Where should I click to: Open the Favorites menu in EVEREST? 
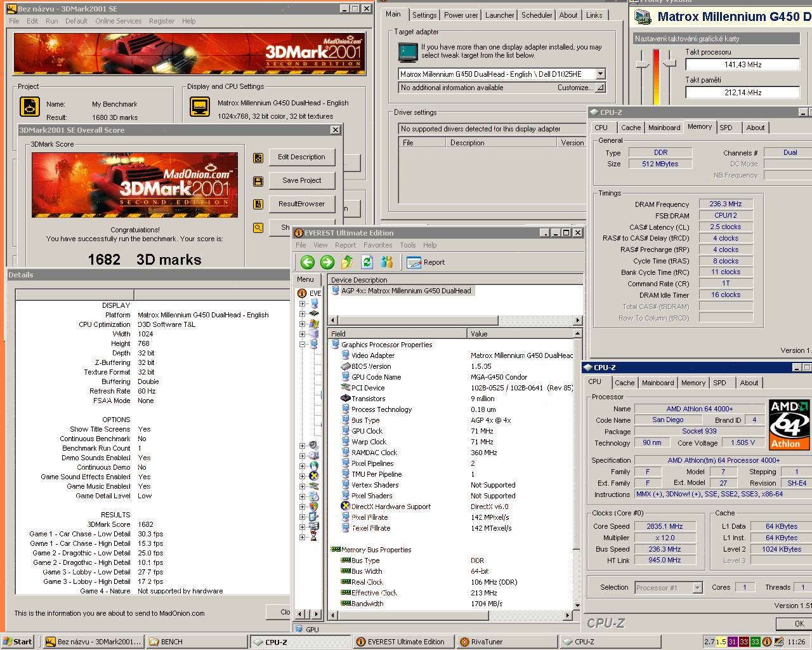[x=378, y=245]
